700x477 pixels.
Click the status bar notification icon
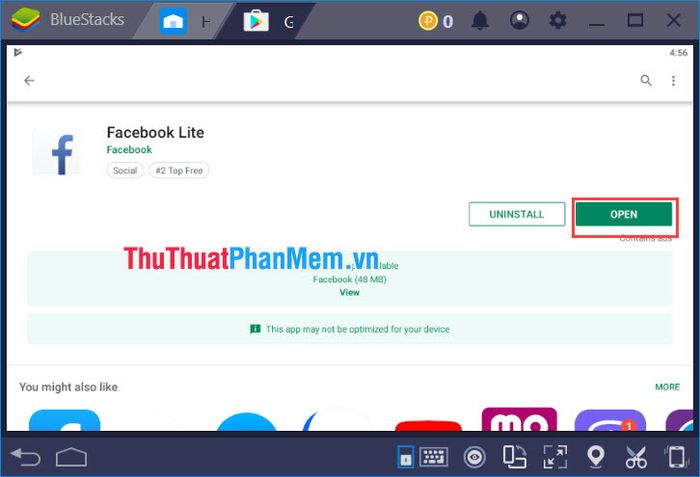18,53
